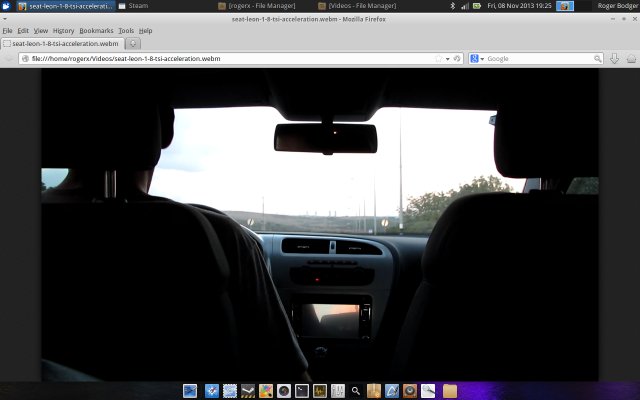Open the Bookmarks menu

point(96,31)
